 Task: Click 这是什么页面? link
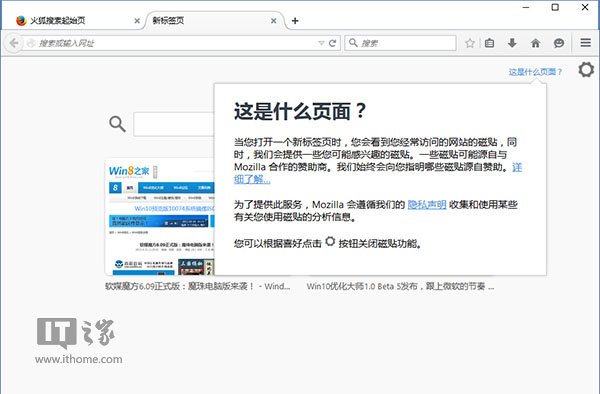pyautogui.click(x=535, y=72)
